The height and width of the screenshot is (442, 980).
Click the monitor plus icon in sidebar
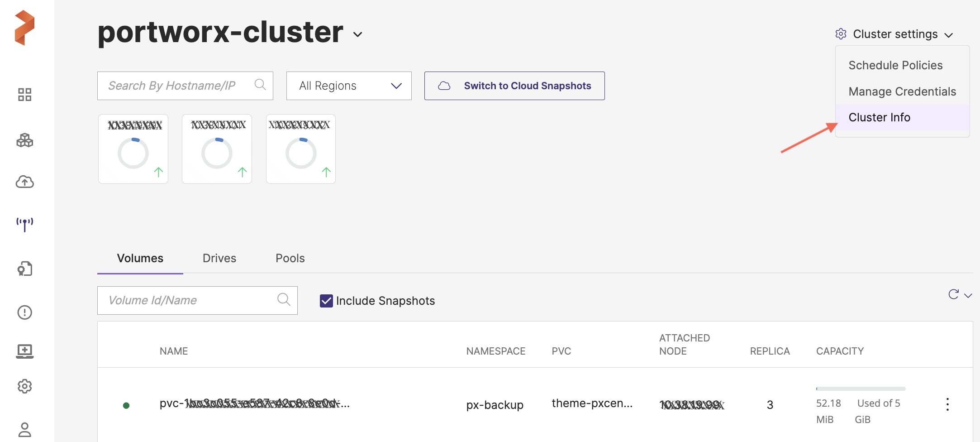[24, 351]
